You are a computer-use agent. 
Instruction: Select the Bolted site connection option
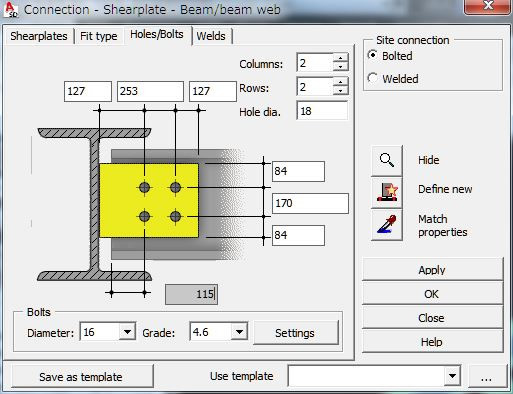372,55
